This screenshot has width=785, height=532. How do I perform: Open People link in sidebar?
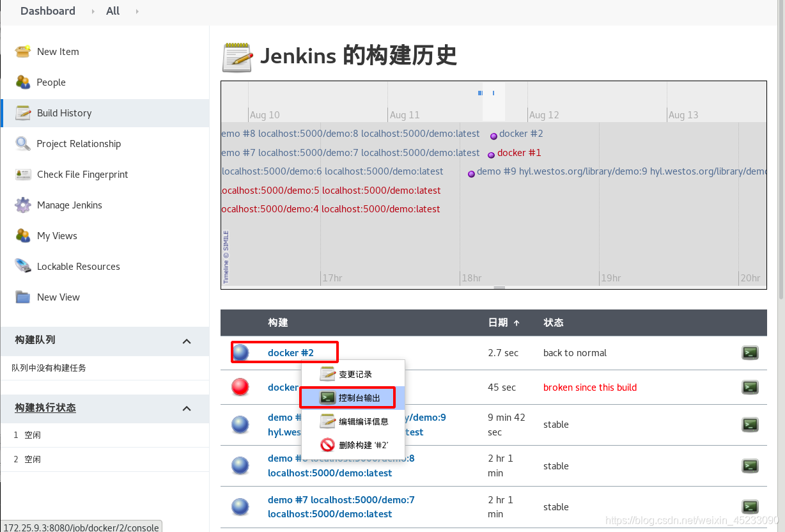tap(51, 82)
